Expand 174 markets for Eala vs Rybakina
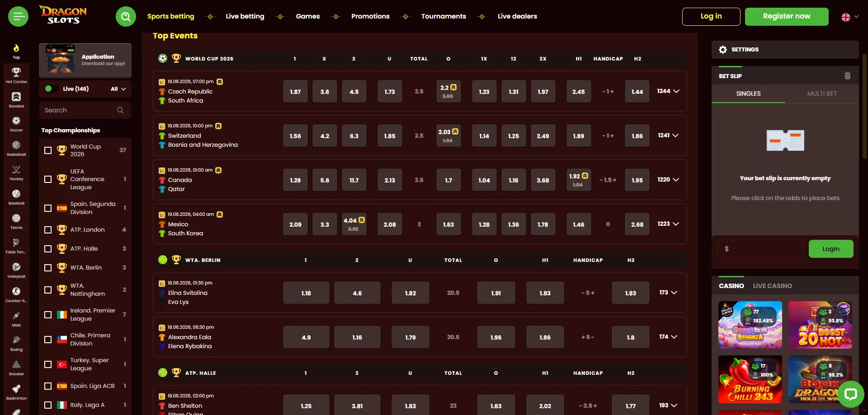Viewport: 868px width, 415px height. 668,337
